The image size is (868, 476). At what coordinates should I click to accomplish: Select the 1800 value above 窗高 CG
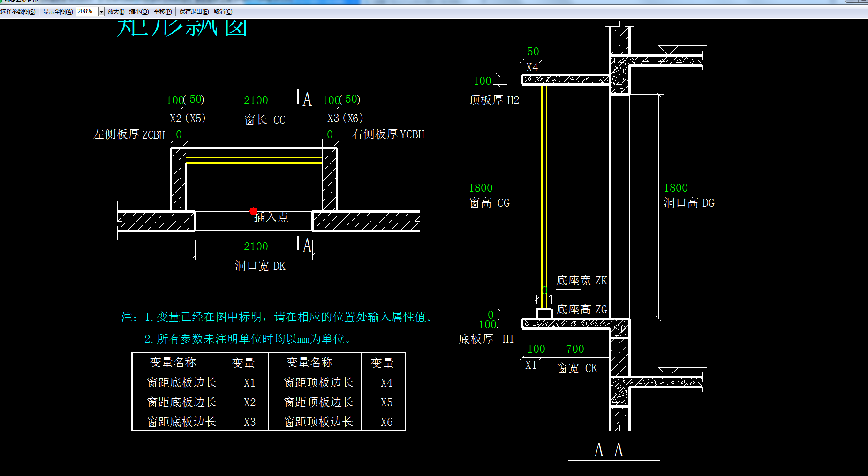[481, 188]
